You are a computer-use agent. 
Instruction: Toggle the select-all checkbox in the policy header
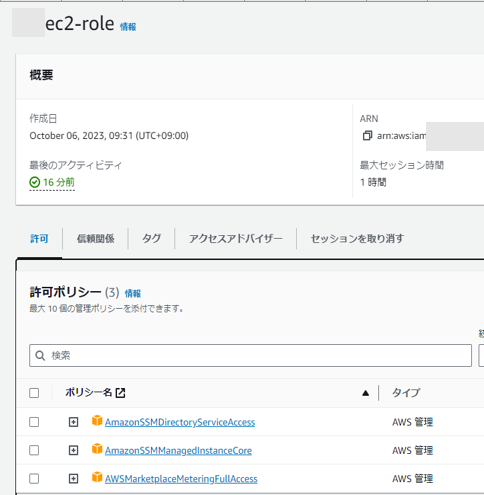[x=34, y=393]
